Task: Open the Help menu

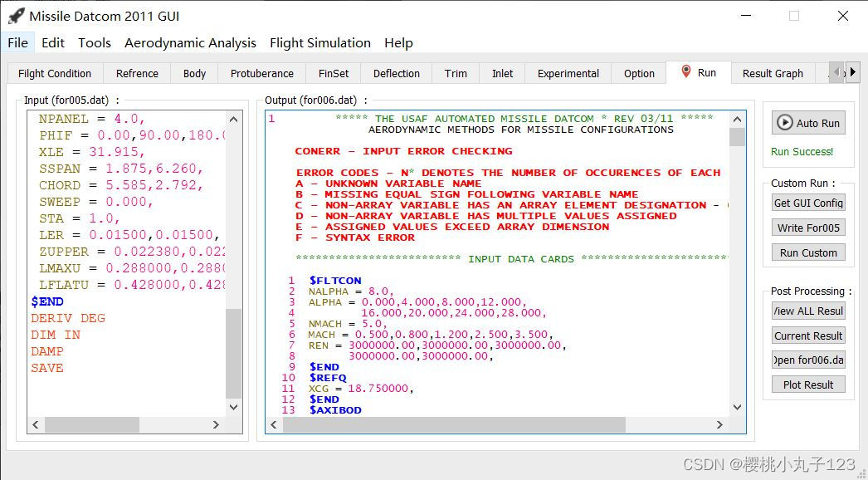Action: pos(398,42)
